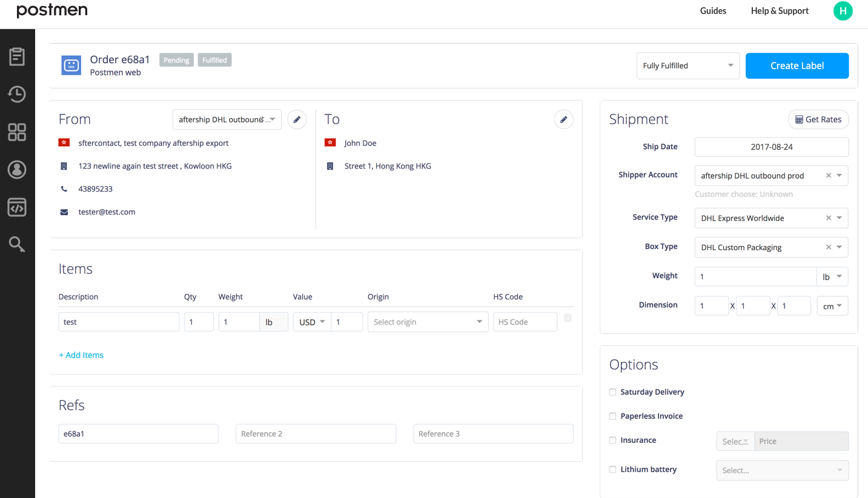Clear the Service Type selection

(x=829, y=218)
